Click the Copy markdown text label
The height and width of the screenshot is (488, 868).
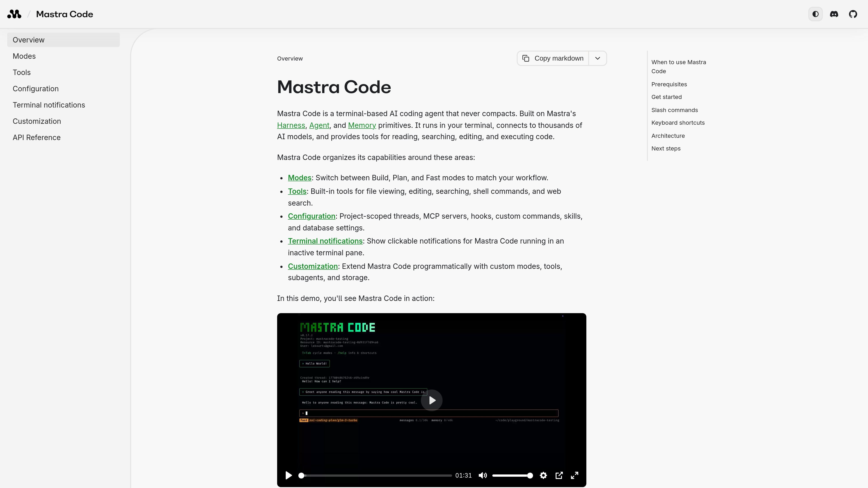click(x=559, y=58)
